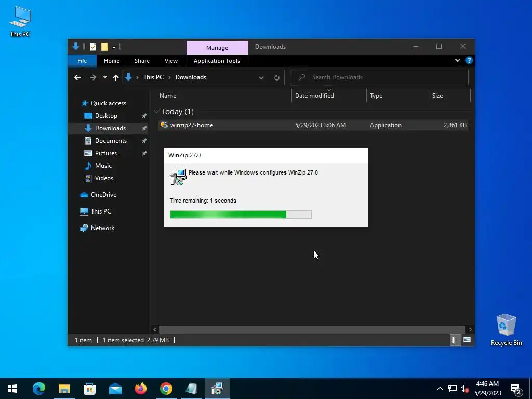The image size is (532, 399).
Task: Switch to the Share ribbon tab
Action: [x=142, y=61]
